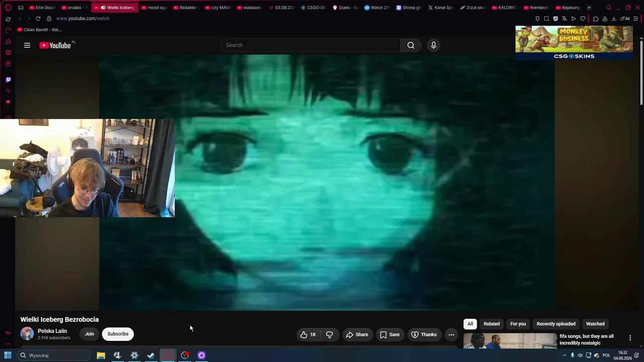This screenshot has height=362, width=644.
Task: Click the browser address bar URL
Action: (83, 19)
